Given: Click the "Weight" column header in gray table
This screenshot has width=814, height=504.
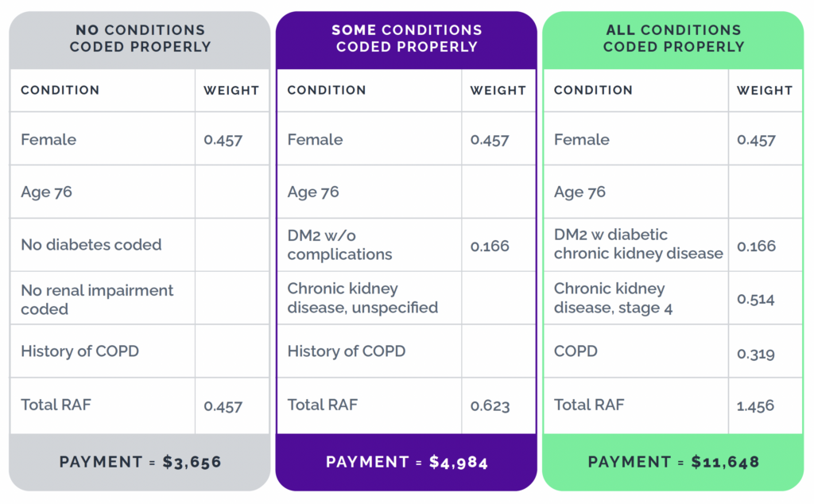Looking at the screenshot, I should (231, 91).
